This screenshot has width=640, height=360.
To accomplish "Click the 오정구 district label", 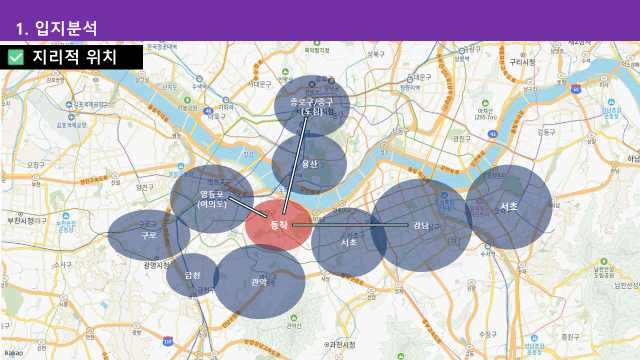I will click(36, 165).
